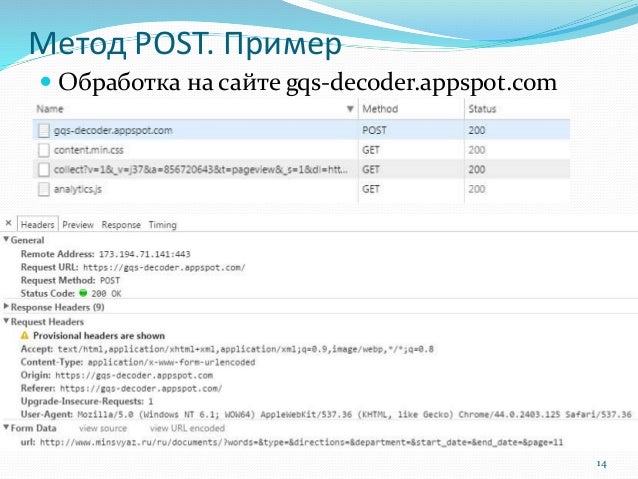Click the Upgrade-Insecure-Requests value
Viewport: 638px width, 479px height.
(x=151, y=401)
